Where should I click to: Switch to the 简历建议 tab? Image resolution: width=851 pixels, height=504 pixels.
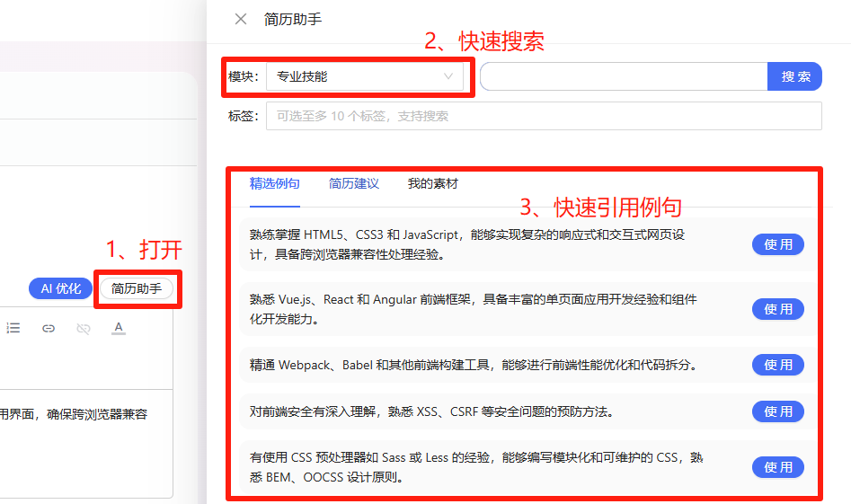(354, 184)
